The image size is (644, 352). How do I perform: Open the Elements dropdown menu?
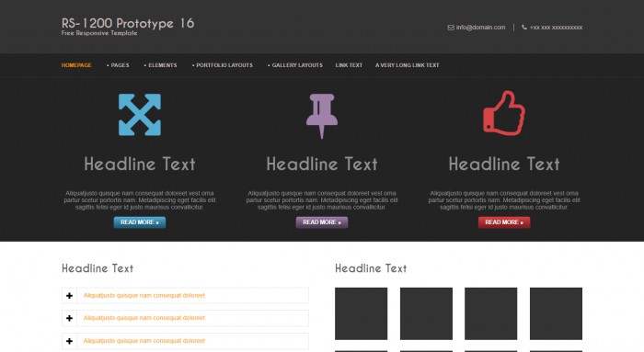[161, 65]
